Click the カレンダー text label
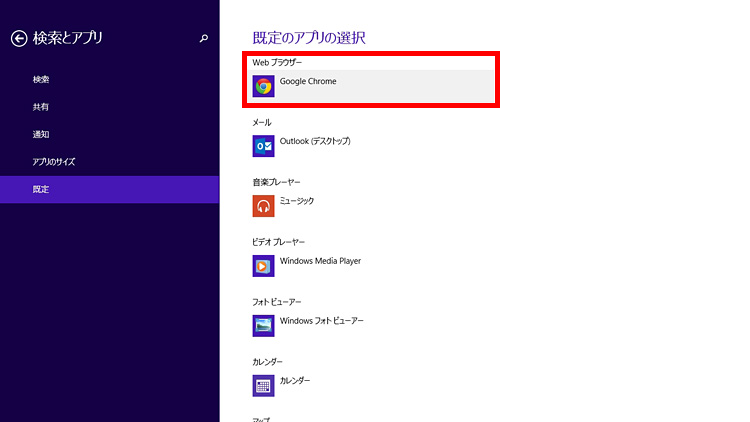The height and width of the screenshot is (422, 750). point(295,381)
